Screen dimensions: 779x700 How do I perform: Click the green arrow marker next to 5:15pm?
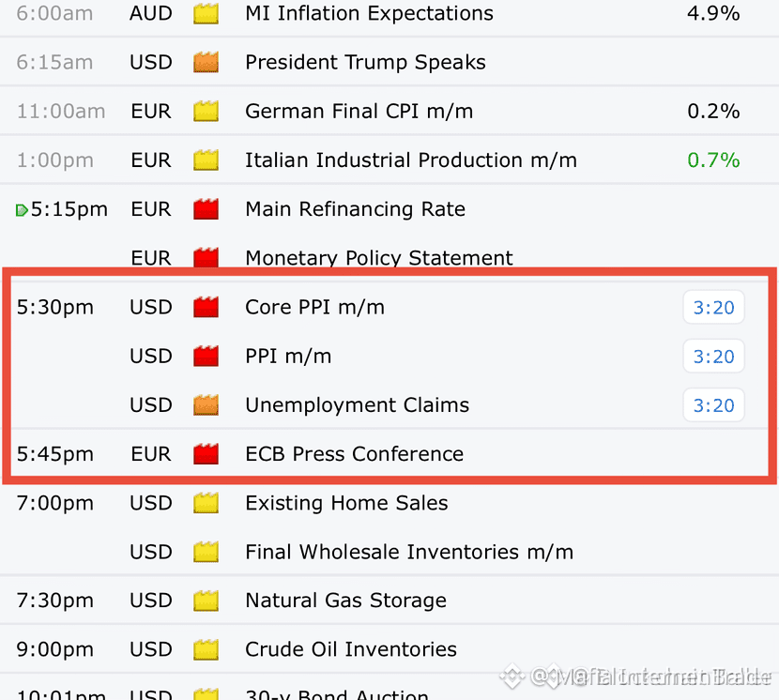pos(22,210)
